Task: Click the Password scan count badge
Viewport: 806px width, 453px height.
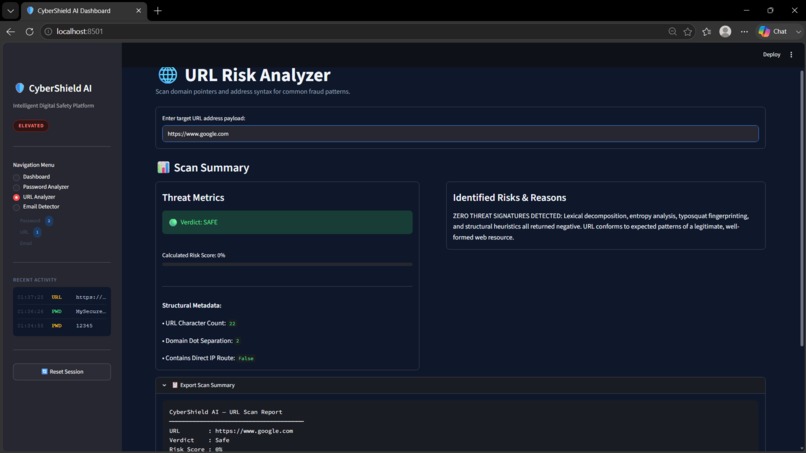Action: 49,221
